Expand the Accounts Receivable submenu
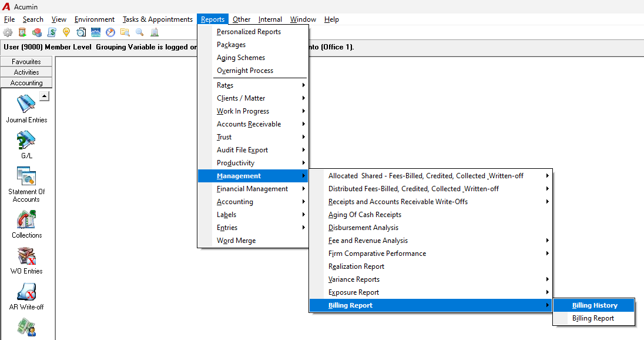This screenshot has height=340, width=644. pyautogui.click(x=253, y=124)
